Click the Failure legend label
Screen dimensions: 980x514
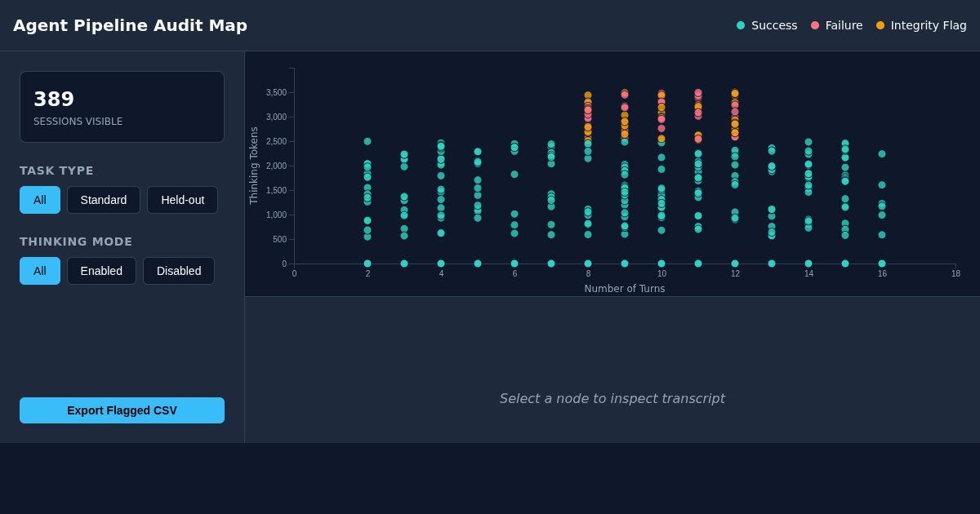(844, 25)
